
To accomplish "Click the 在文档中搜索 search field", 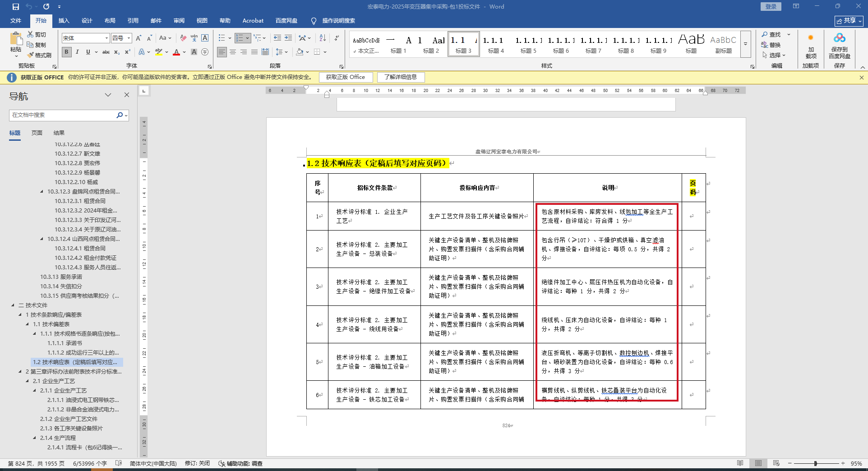I will click(x=63, y=115).
